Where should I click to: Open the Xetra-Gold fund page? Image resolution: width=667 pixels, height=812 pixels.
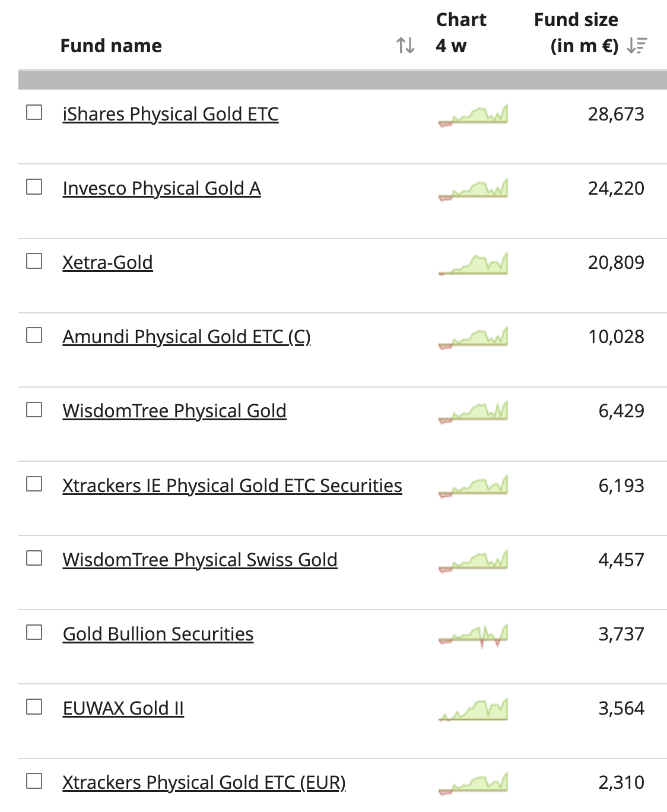(x=107, y=262)
